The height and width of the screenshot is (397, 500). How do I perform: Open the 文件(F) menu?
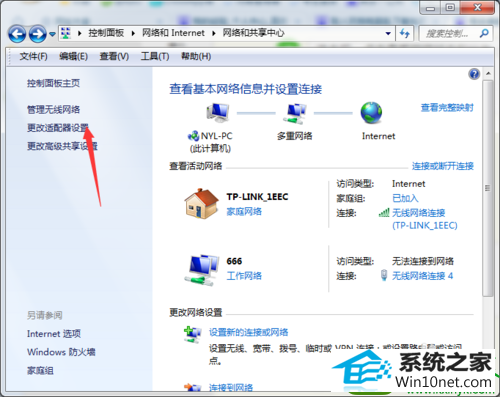pos(33,56)
